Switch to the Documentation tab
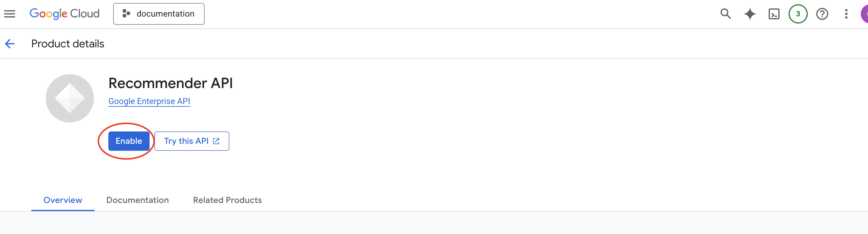The width and height of the screenshot is (868, 234). click(138, 200)
